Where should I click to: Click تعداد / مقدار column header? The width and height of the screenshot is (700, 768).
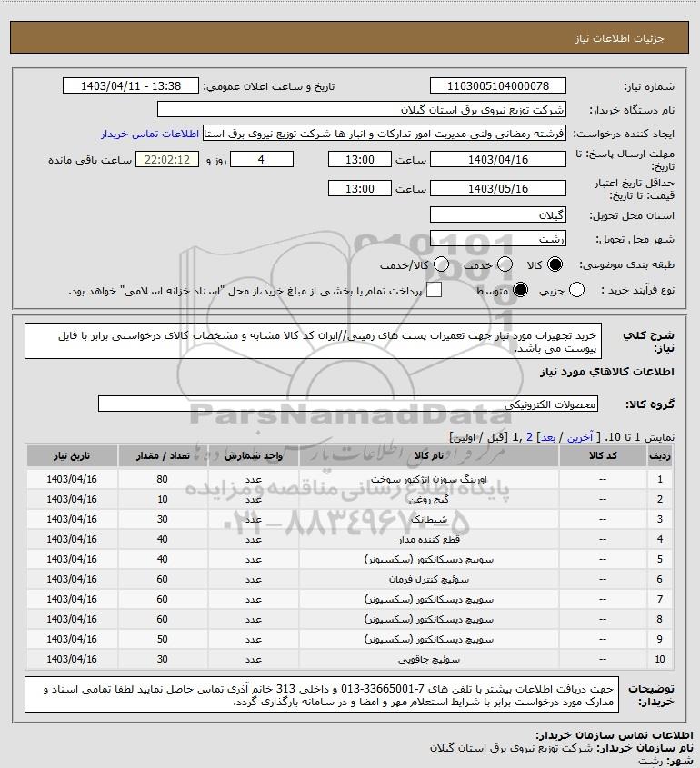point(163,455)
